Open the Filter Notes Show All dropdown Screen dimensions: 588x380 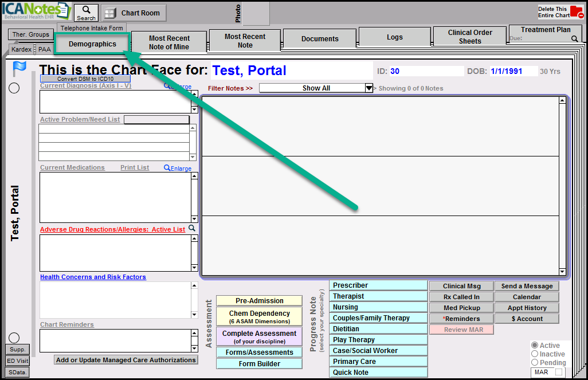[x=369, y=88]
